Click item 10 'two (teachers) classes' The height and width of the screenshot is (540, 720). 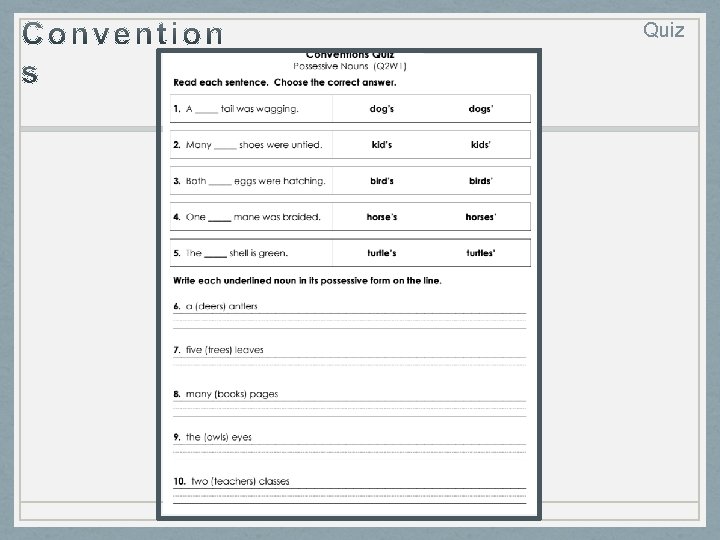[x=231, y=481]
